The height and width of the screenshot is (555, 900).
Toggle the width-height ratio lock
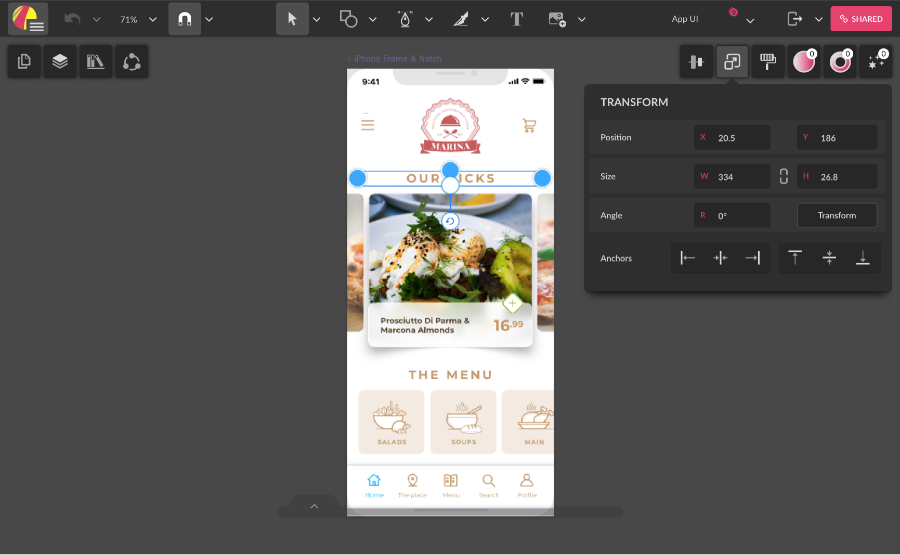[x=784, y=177]
